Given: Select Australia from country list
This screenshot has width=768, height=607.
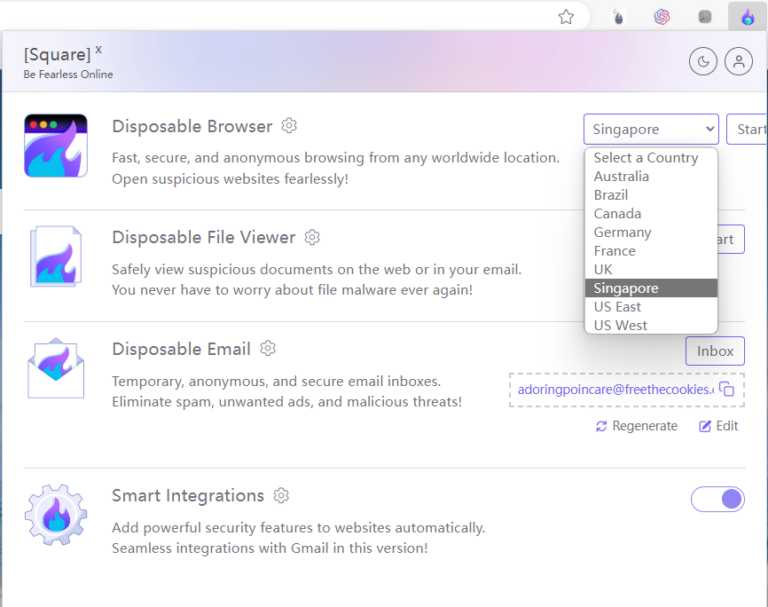Looking at the screenshot, I should (621, 176).
